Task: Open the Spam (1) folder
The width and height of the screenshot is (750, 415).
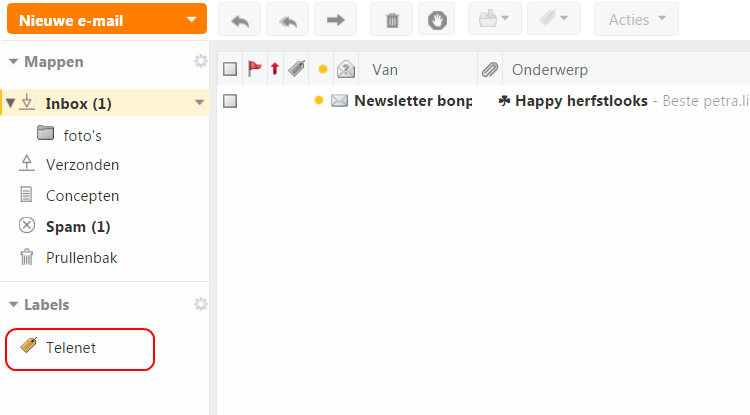Action: [78, 227]
